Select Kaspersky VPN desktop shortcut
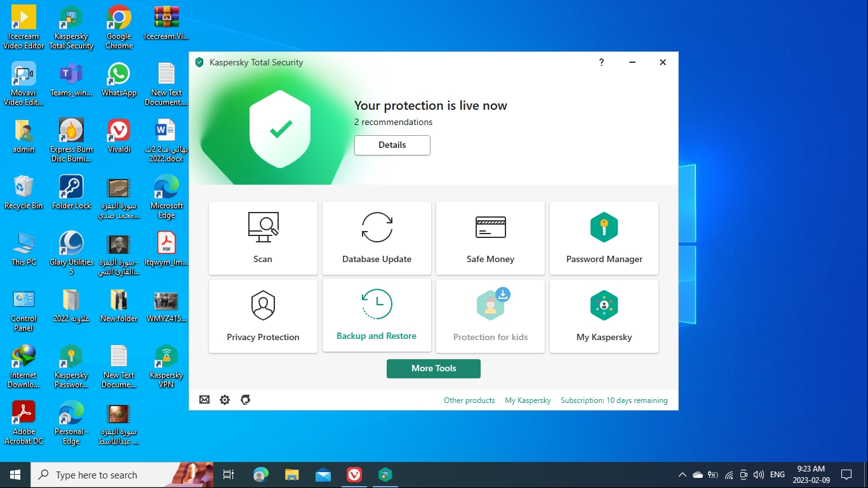This screenshot has height=488, width=868. [x=166, y=366]
